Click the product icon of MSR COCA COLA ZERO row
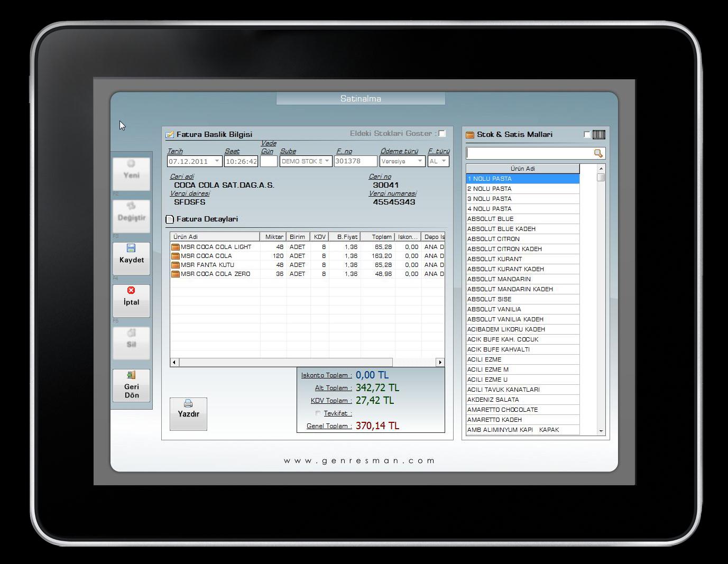 pyautogui.click(x=176, y=274)
